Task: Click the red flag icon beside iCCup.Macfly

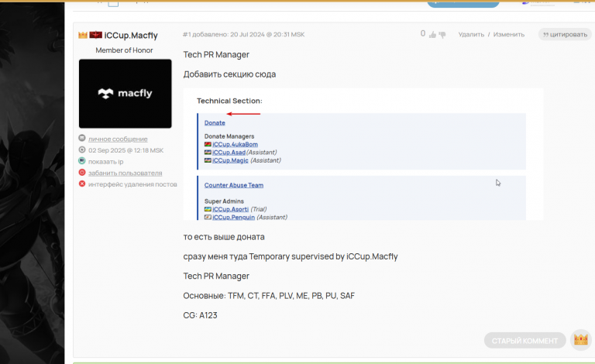Action: coord(95,35)
